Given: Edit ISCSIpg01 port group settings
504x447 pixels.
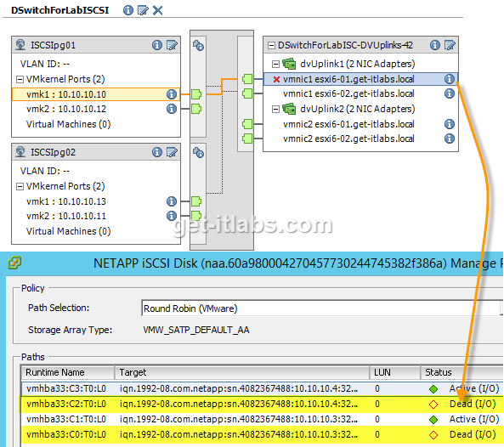Looking at the screenshot, I should [x=172, y=45].
